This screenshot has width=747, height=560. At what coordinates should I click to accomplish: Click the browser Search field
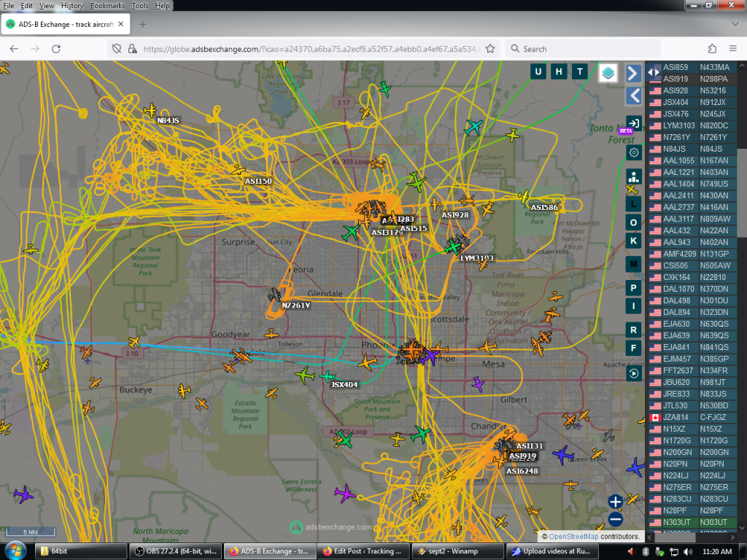[583, 49]
